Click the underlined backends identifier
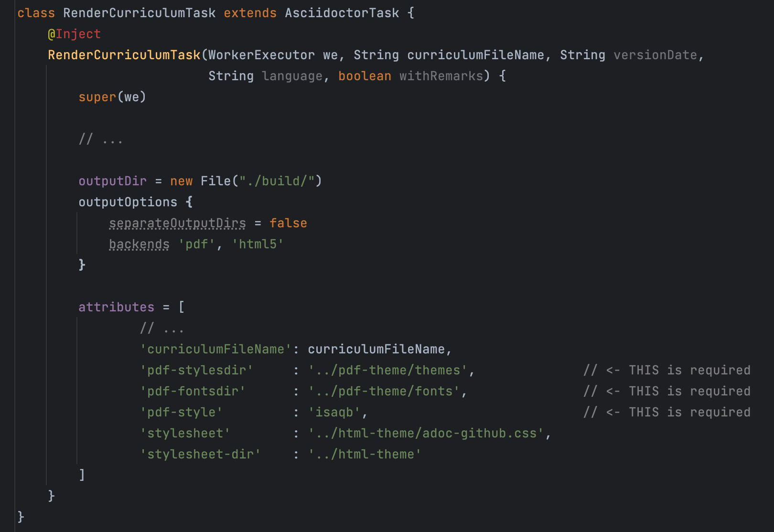Viewport: 774px width, 532px height. 139,244
